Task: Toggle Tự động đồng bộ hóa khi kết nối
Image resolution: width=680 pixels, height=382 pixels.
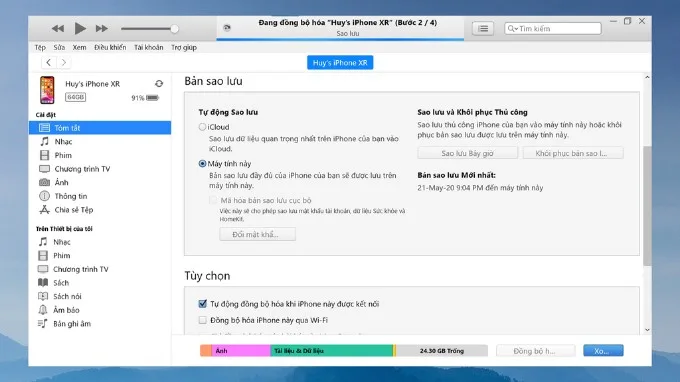Action: (203, 304)
